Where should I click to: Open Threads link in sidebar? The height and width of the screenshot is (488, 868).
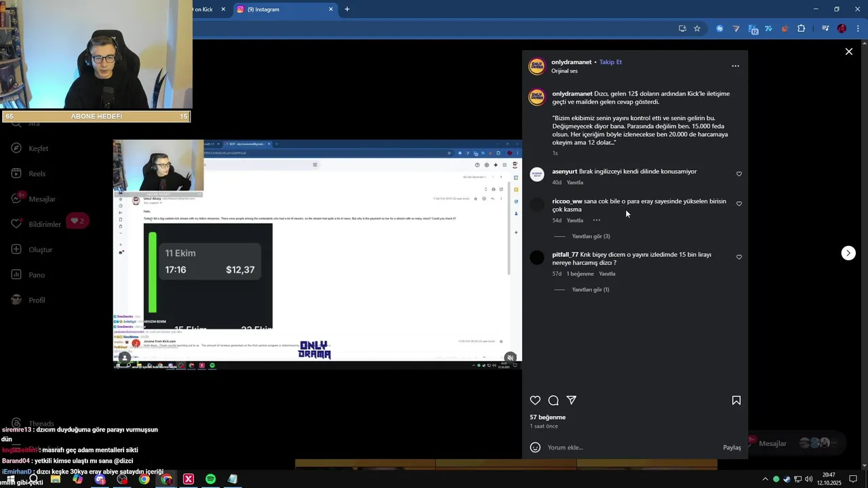click(x=33, y=424)
